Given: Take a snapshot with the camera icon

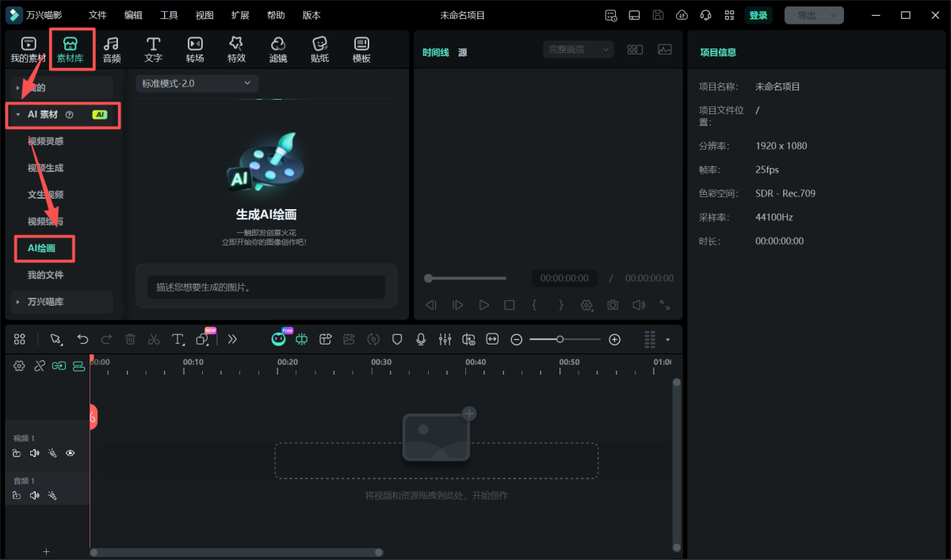Looking at the screenshot, I should [x=613, y=305].
